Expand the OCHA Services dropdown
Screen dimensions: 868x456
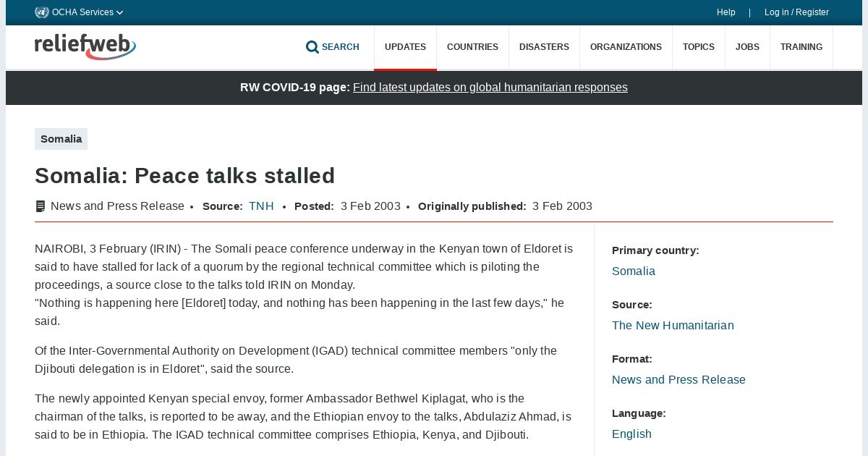tap(88, 12)
